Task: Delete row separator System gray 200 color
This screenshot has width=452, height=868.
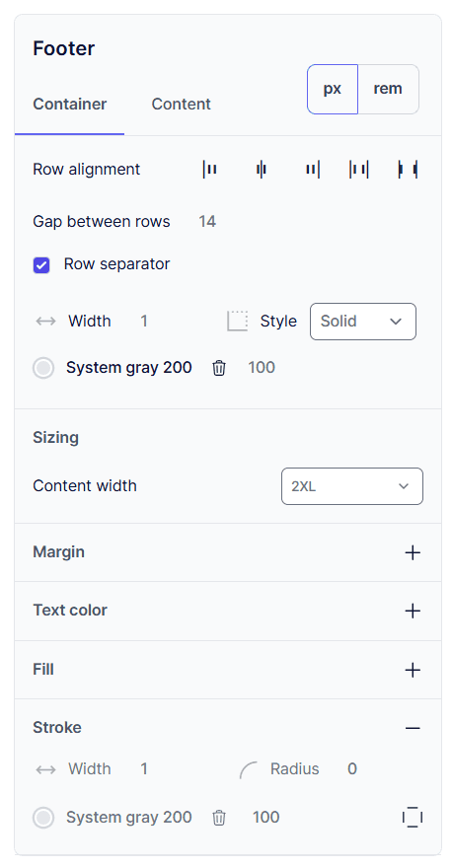Action: (219, 368)
